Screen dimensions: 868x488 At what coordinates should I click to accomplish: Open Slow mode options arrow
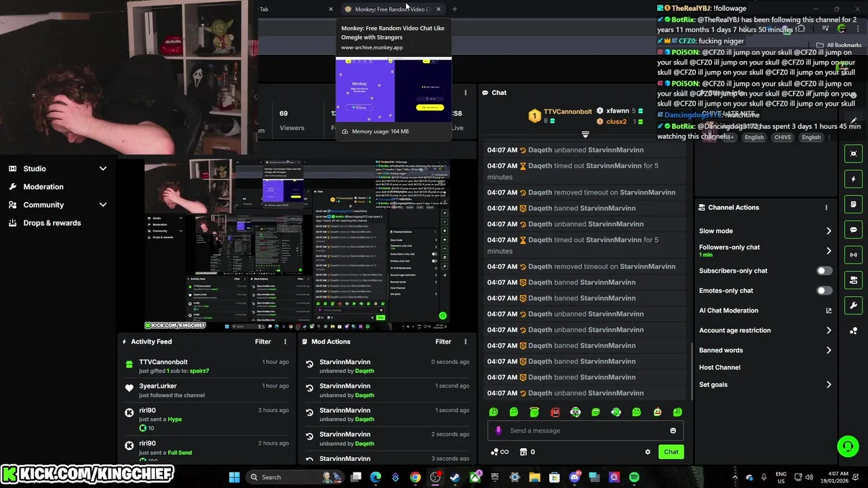pos(829,231)
